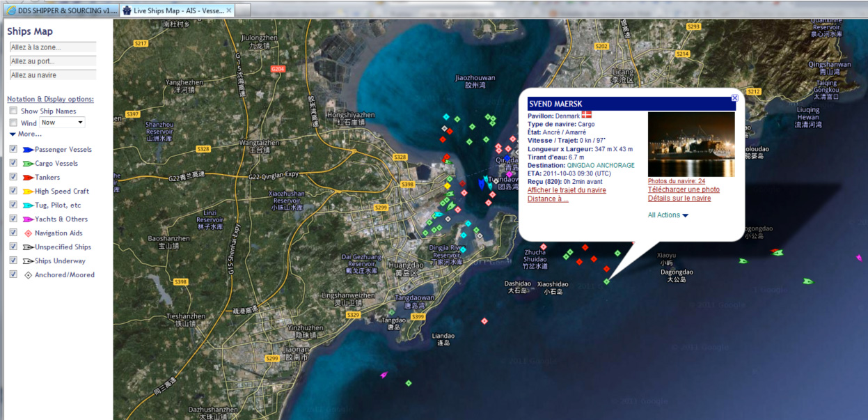868x420 pixels.
Task: Uncheck the Yachts & Others checkbox
Action: [x=13, y=219]
